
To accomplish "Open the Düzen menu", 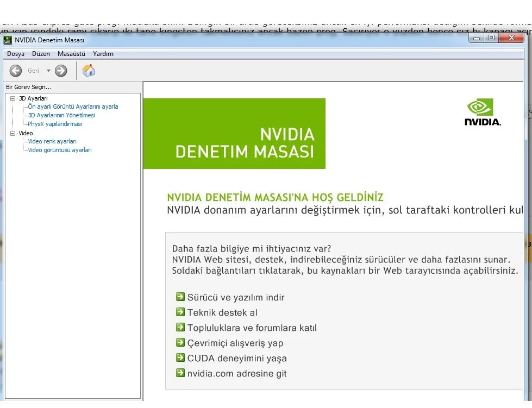I will pyautogui.click(x=41, y=54).
